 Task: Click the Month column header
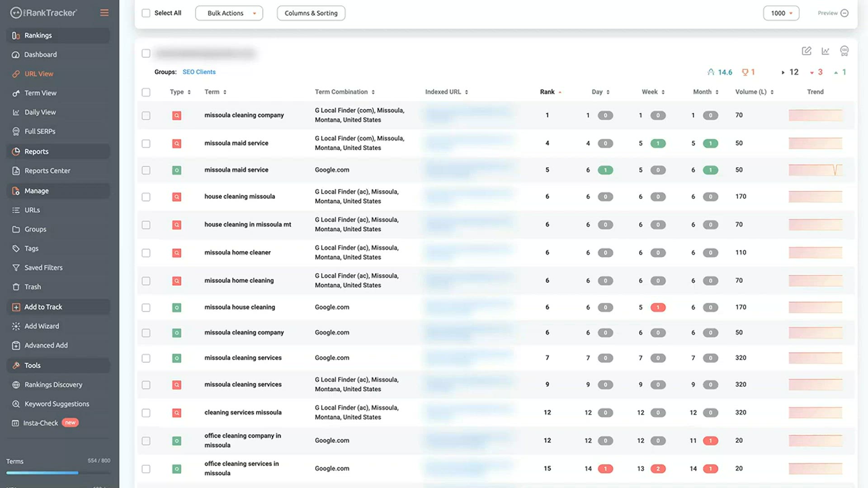705,92
